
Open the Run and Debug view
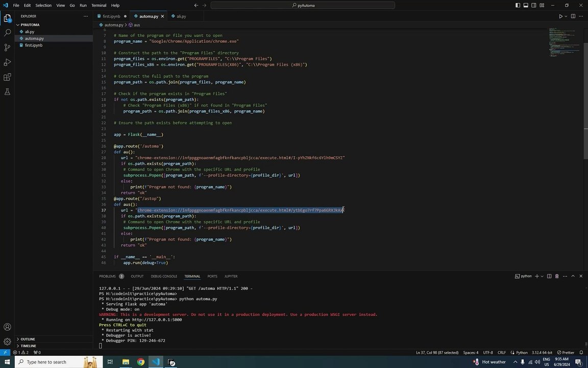pyautogui.click(x=7, y=62)
